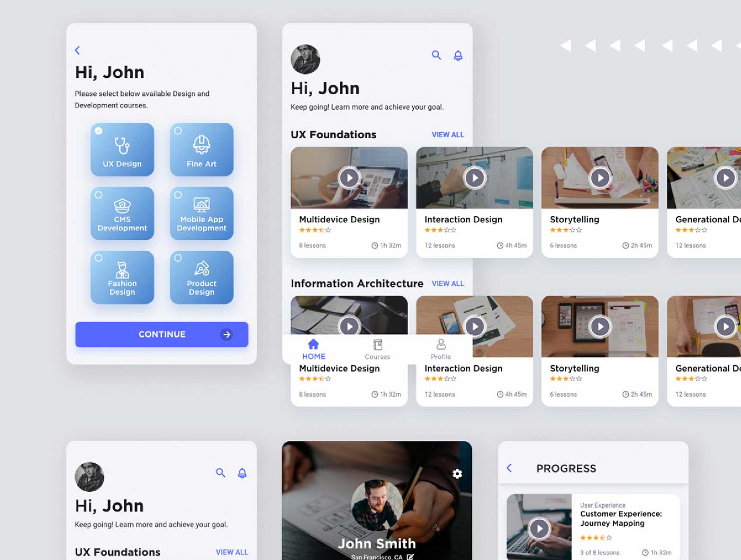This screenshot has width=741, height=560.
Task: Deselect the checked UX Design course tile
Action: 122,150
